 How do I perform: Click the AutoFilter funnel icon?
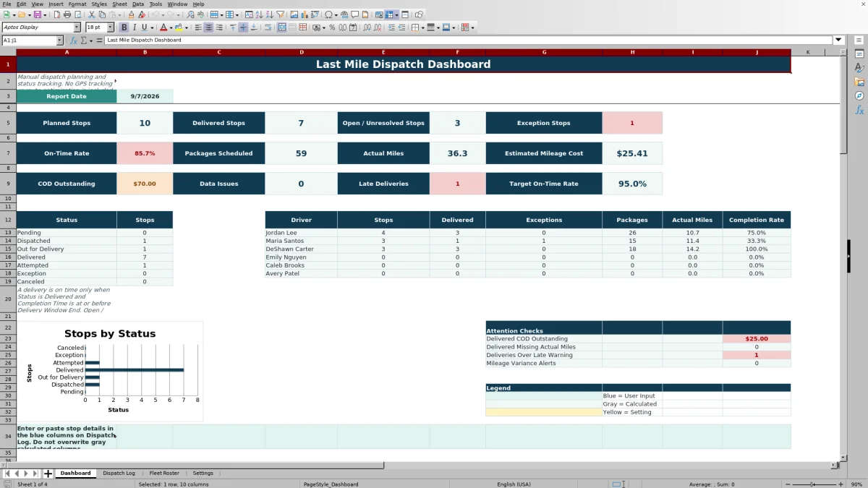[x=280, y=14]
